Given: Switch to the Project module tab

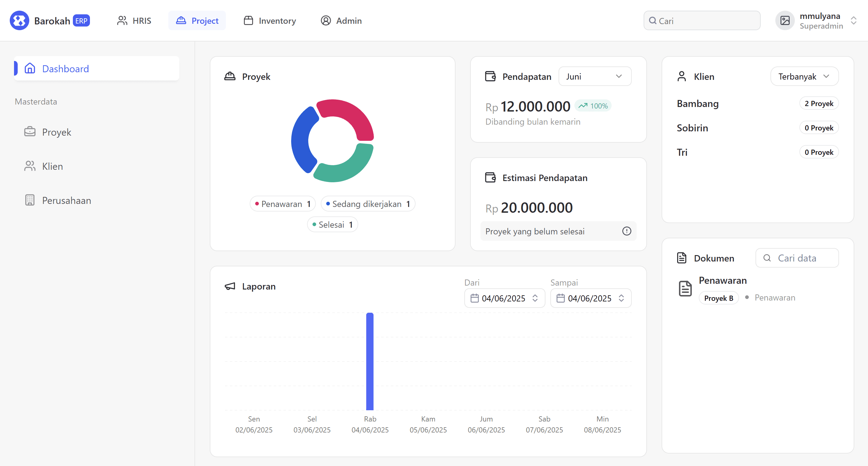Looking at the screenshot, I should (x=197, y=20).
